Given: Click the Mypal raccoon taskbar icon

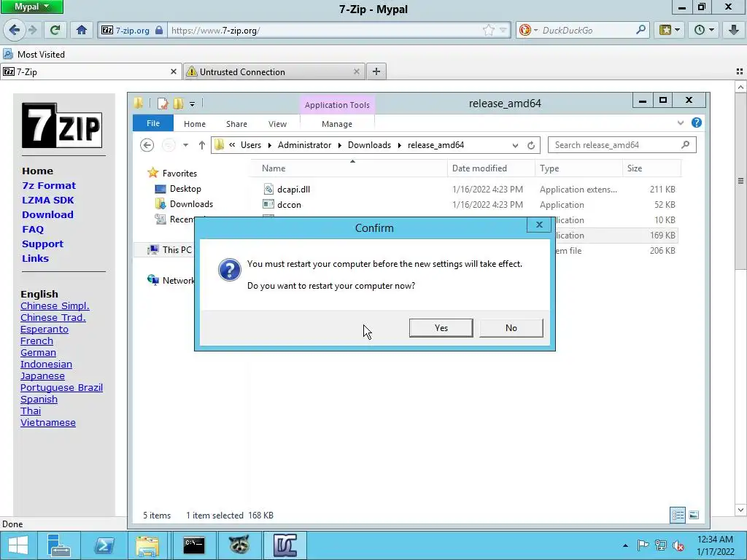Looking at the screenshot, I should (x=239, y=545).
